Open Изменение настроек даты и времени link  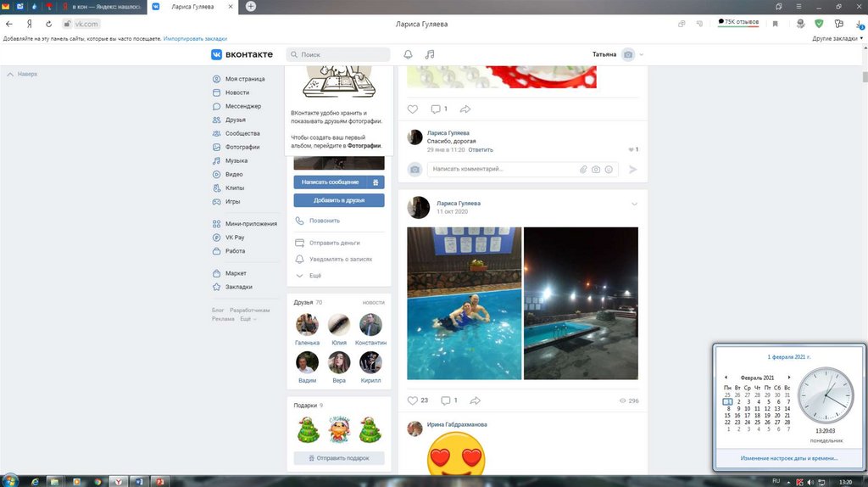[x=789, y=458]
